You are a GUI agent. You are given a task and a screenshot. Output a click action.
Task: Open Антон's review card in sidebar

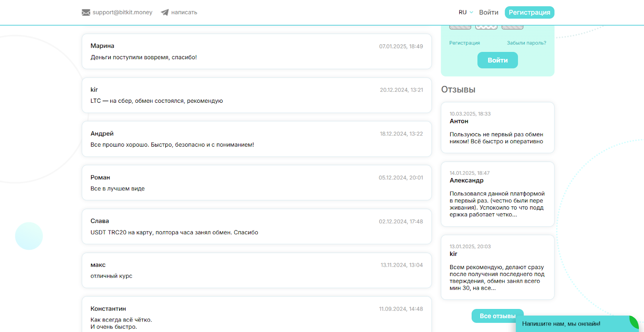coord(497,128)
